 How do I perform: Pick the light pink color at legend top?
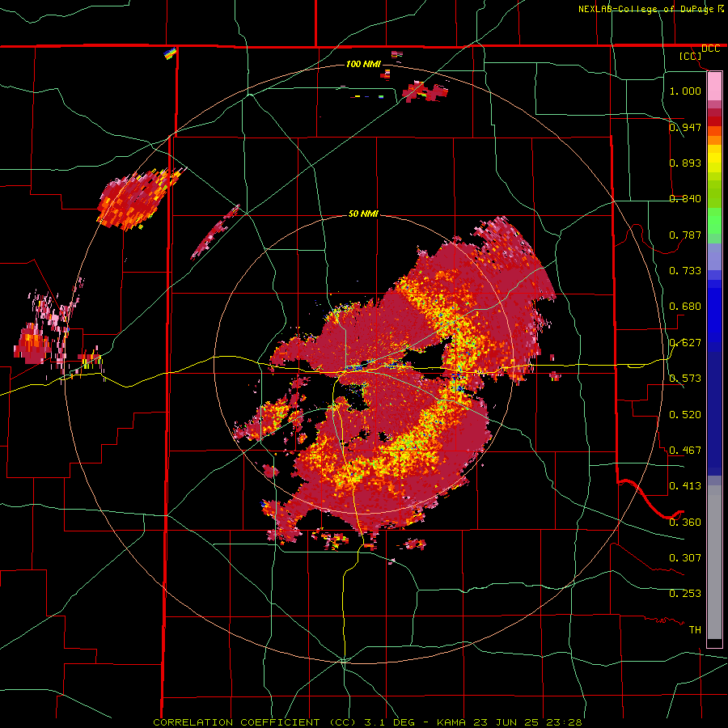[x=714, y=86]
